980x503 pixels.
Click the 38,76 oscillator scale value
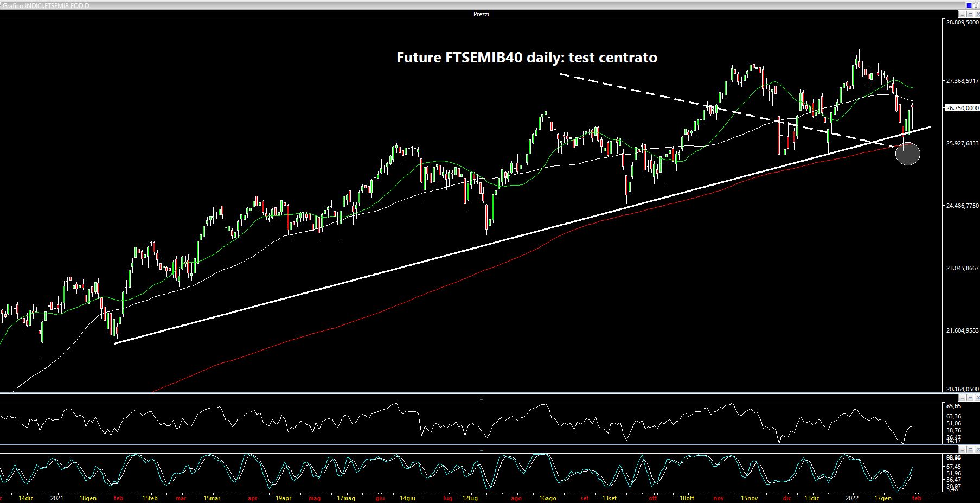pos(953,430)
